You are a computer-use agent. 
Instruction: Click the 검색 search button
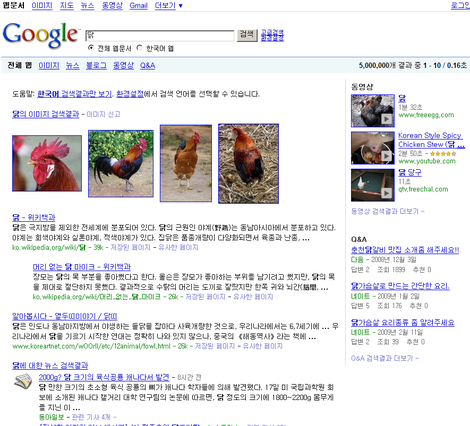[247, 35]
